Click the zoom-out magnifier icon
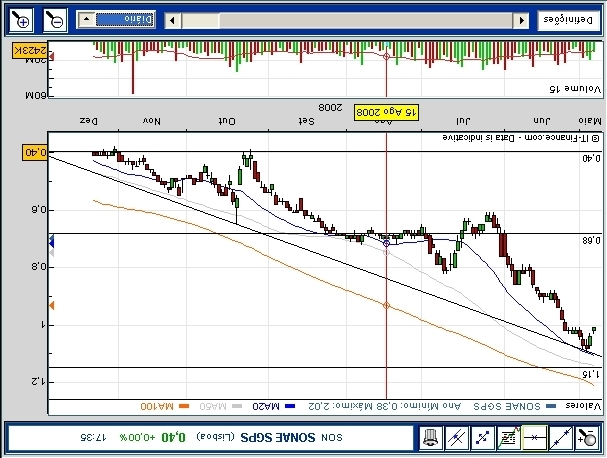Image resolution: width=607 pixels, height=458 pixels. click(x=55, y=20)
